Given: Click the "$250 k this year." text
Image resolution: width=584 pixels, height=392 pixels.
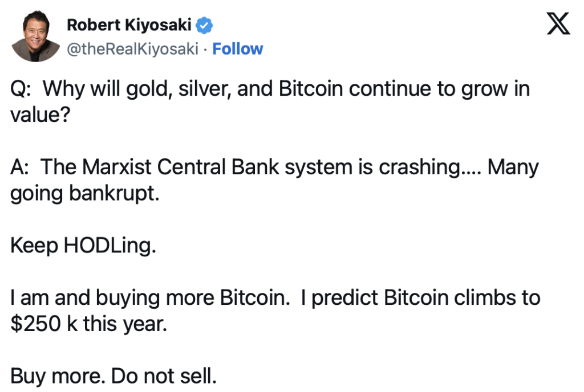Looking at the screenshot, I should 88,324.
